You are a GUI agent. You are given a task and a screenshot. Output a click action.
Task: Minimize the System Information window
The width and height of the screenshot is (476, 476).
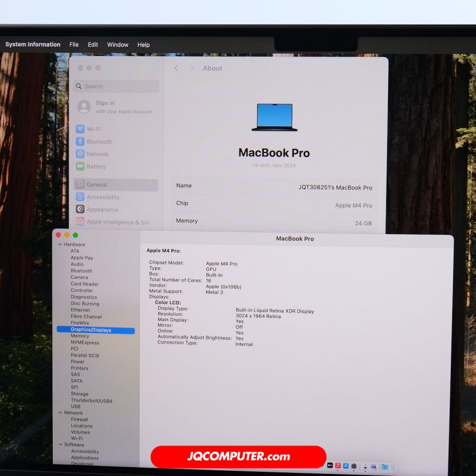click(67, 235)
